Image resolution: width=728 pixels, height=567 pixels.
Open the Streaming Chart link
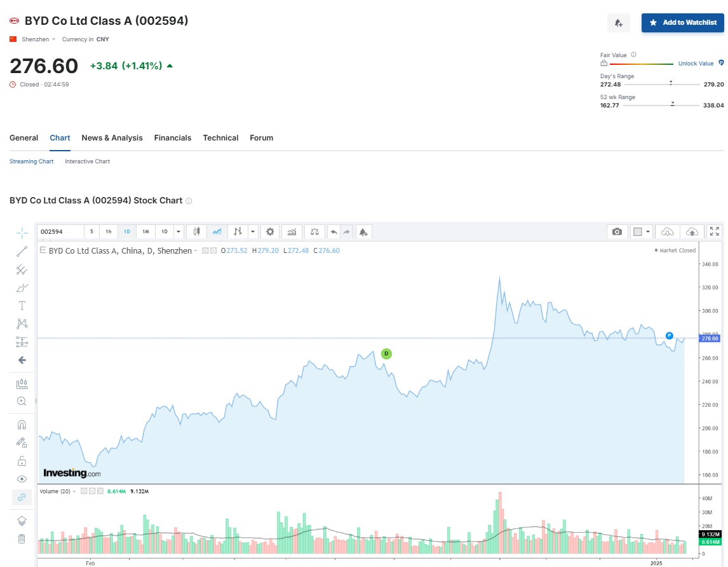(32, 161)
